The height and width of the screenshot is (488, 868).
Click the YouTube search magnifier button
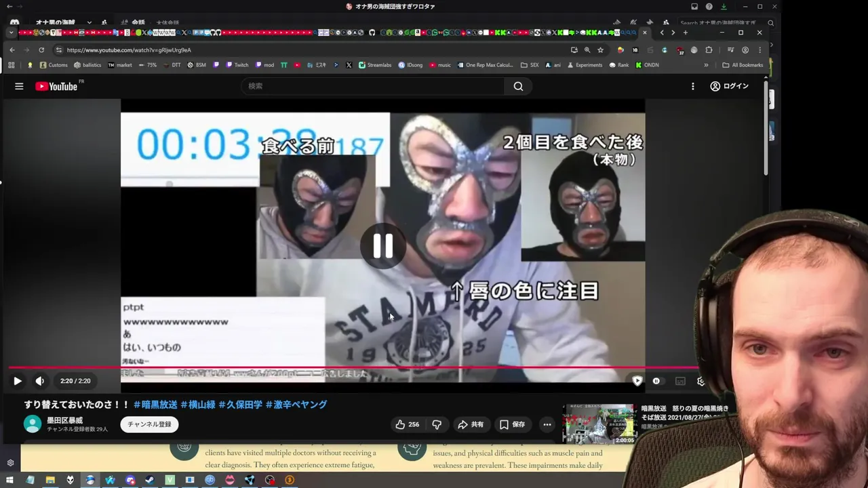(518, 86)
